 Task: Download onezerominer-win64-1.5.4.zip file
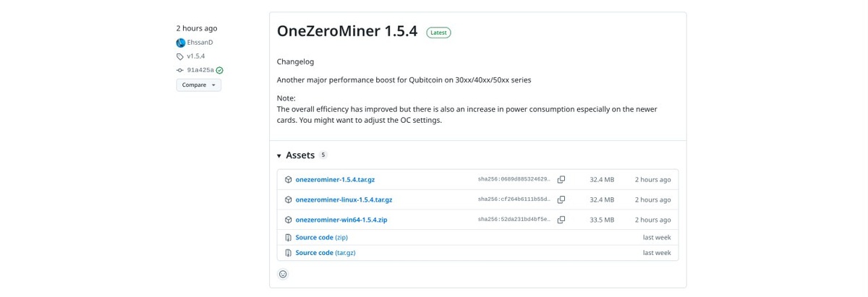click(341, 220)
